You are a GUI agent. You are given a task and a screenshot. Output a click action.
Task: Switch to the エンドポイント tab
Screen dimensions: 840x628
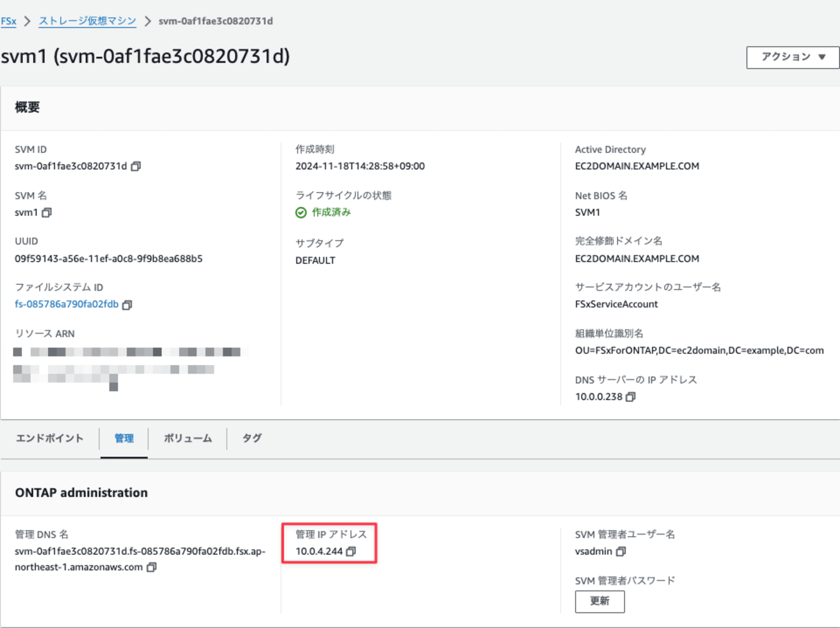[x=50, y=438]
